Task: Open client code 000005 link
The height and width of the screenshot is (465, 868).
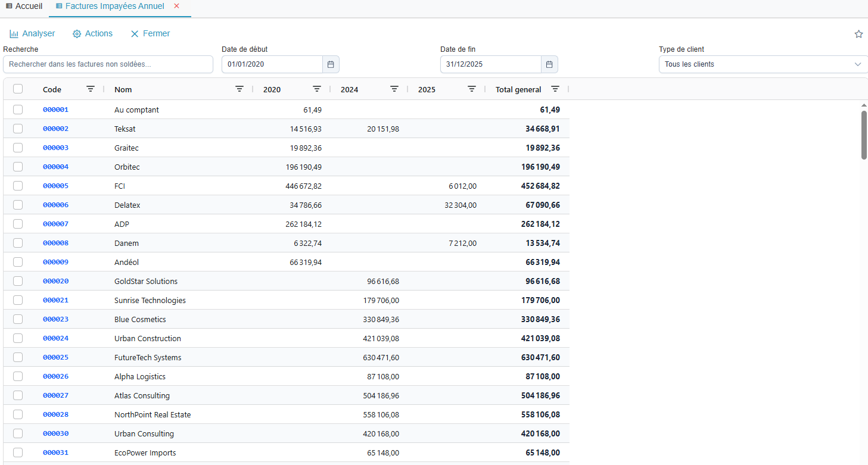Action: click(x=55, y=186)
